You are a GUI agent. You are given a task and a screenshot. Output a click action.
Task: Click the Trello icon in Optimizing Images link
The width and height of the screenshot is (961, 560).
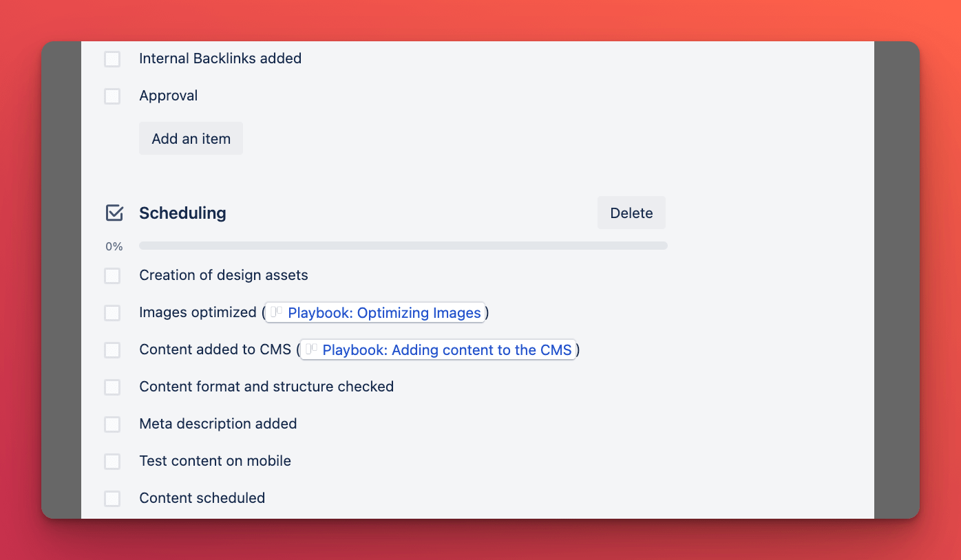point(276,312)
